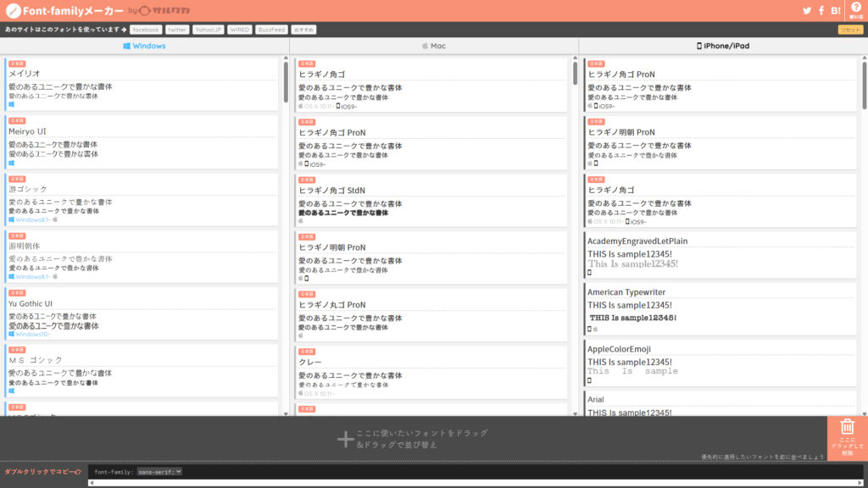The width and height of the screenshot is (868, 488).
Task: Select ヒラギノ角ゴ ProN in iPhone/iPad column
Action: (x=721, y=85)
